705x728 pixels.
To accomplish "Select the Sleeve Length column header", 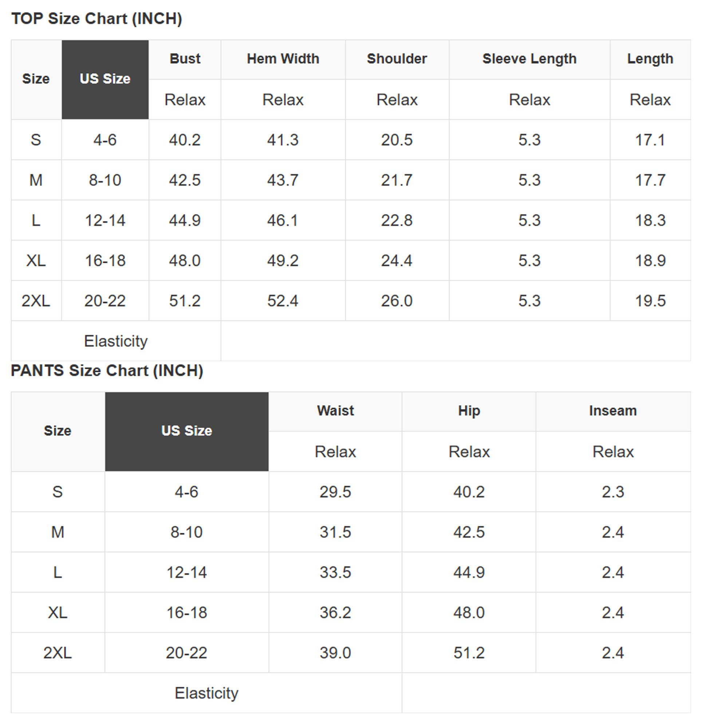I will [x=529, y=59].
